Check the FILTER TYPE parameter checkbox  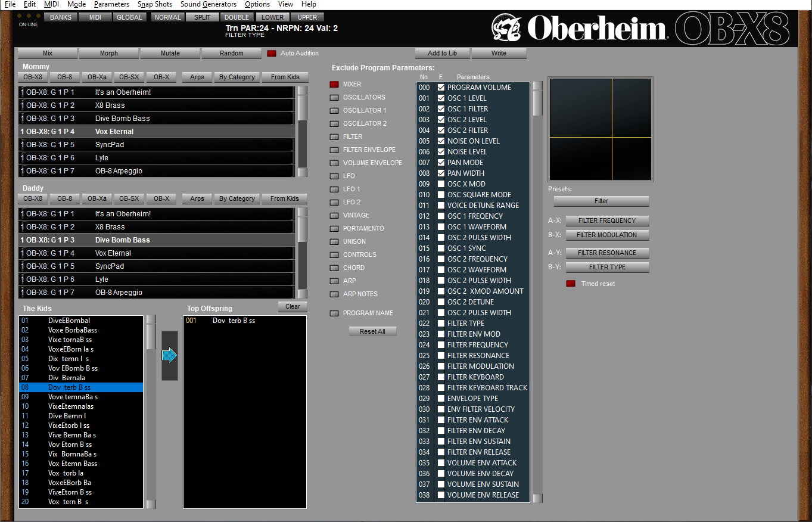pos(441,324)
